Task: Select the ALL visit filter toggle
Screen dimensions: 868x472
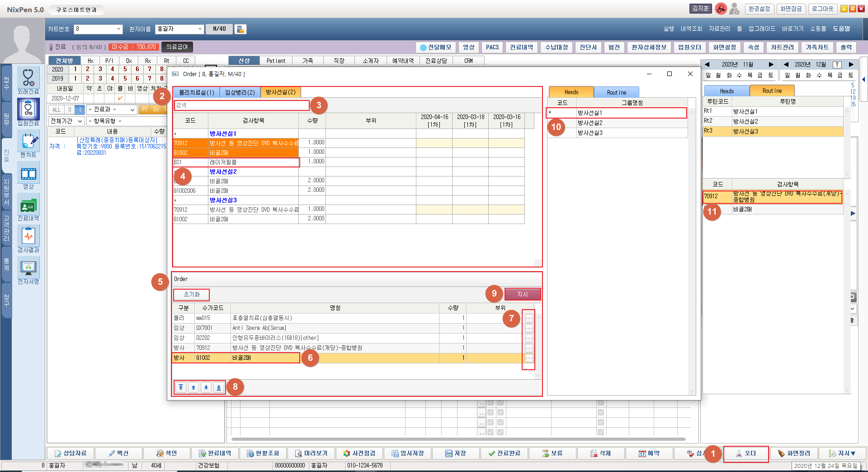Action: 57,110
